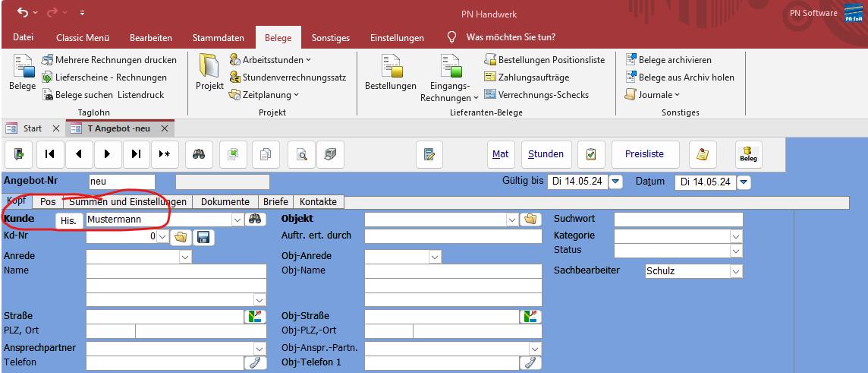Open the Bearbeiten ribbon tab
The width and height of the screenshot is (868, 373).
[151, 38]
